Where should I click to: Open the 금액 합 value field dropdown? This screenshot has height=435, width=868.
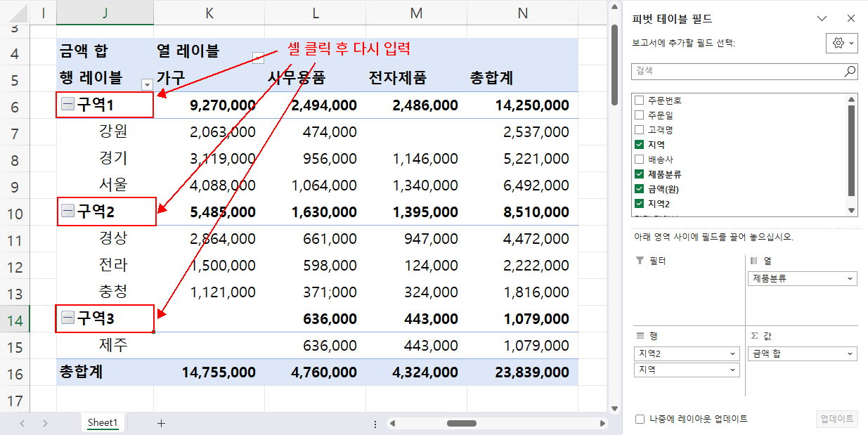pos(850,354)
